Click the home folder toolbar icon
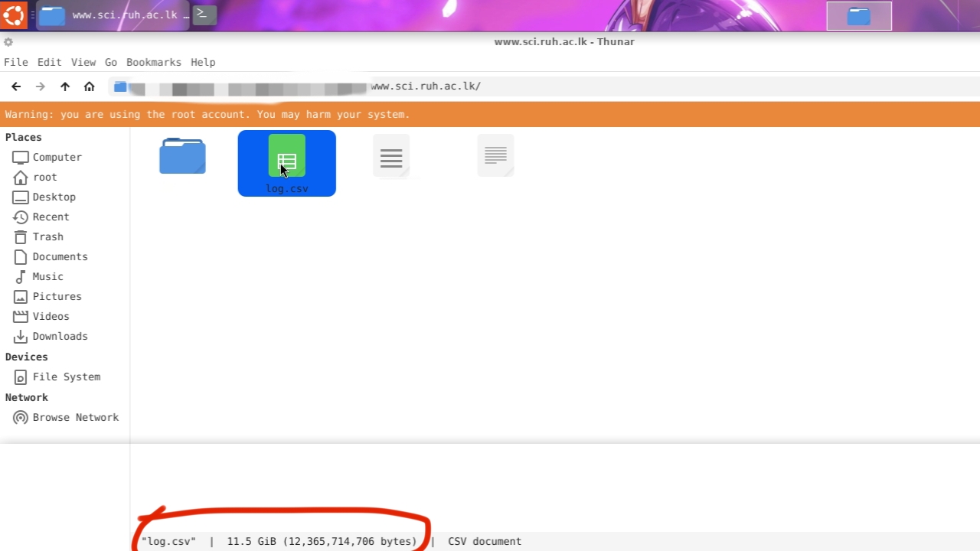 pos(90,86)
